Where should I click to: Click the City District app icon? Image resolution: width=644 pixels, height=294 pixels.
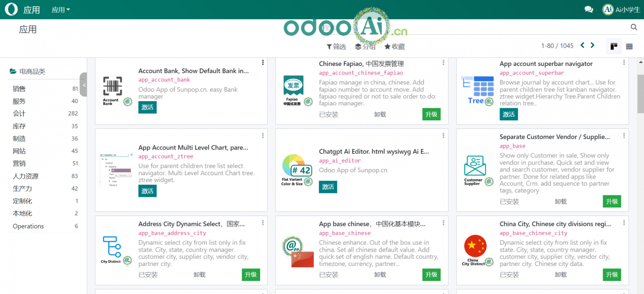click(117, 250)
